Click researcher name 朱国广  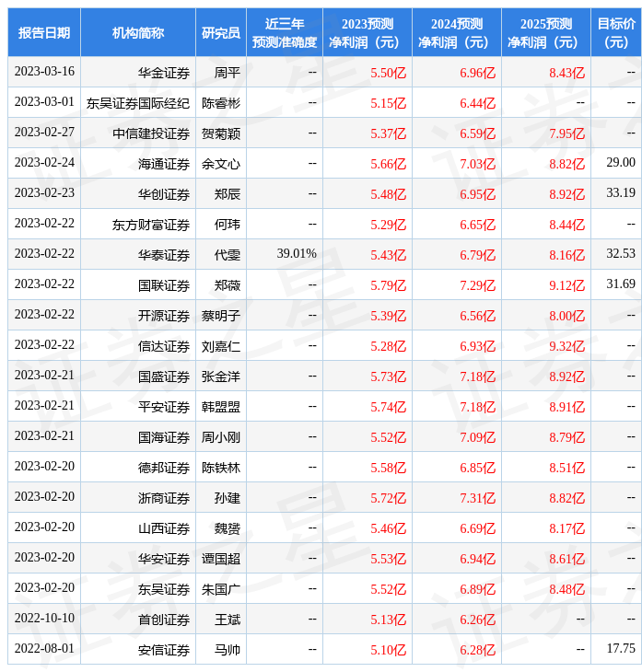click(x=221, y=590)
